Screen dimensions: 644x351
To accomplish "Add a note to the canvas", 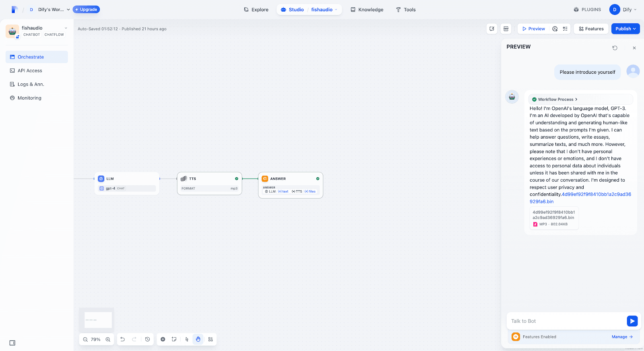I will point(174,339).
